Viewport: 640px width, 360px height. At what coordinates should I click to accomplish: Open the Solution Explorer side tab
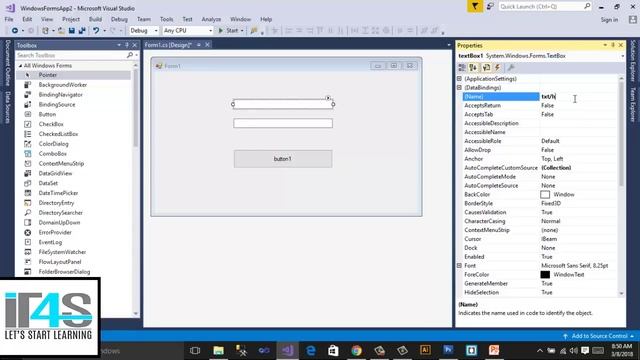pyautogui.click(x=633, y=61)
